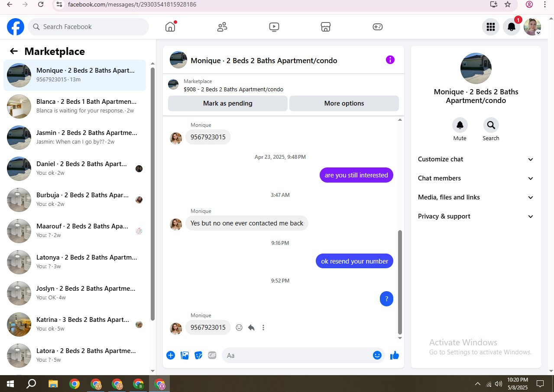
Task: Open Maarouf conversation in list
Action: click(x=75, y=231)
